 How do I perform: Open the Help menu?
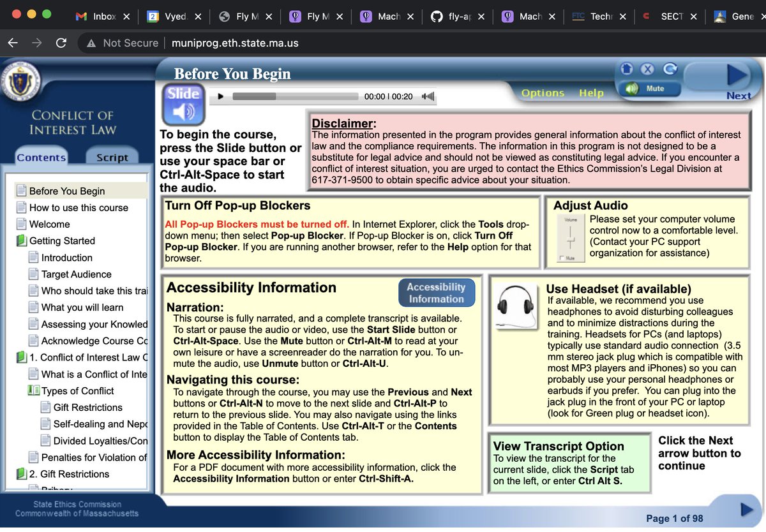click(x=591, y=93)
